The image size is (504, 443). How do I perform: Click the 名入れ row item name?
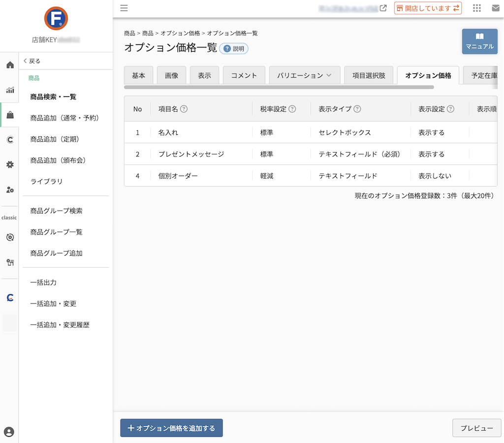168,132
